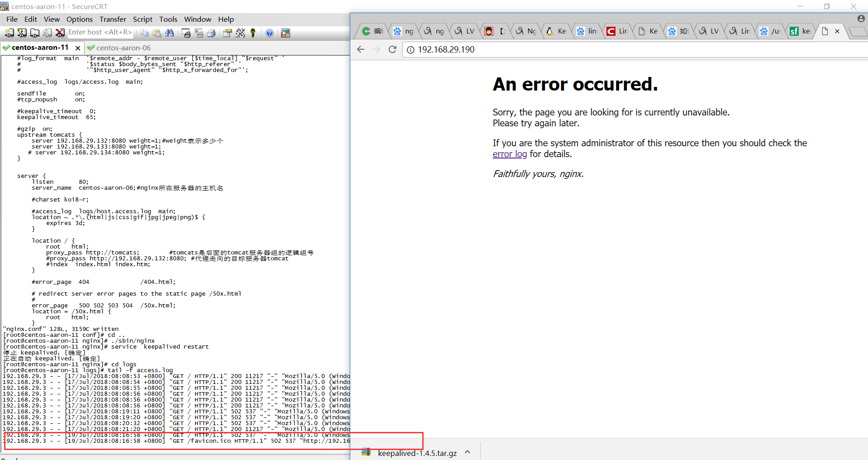Open the View menu

point(52,19)
